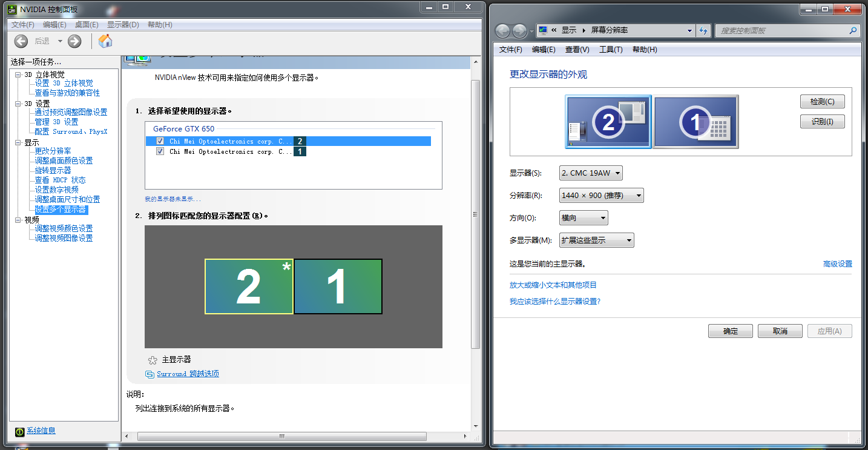
Task: Open NVIDIA 桌面(E) menu
Action: click(x=87, y=25)
